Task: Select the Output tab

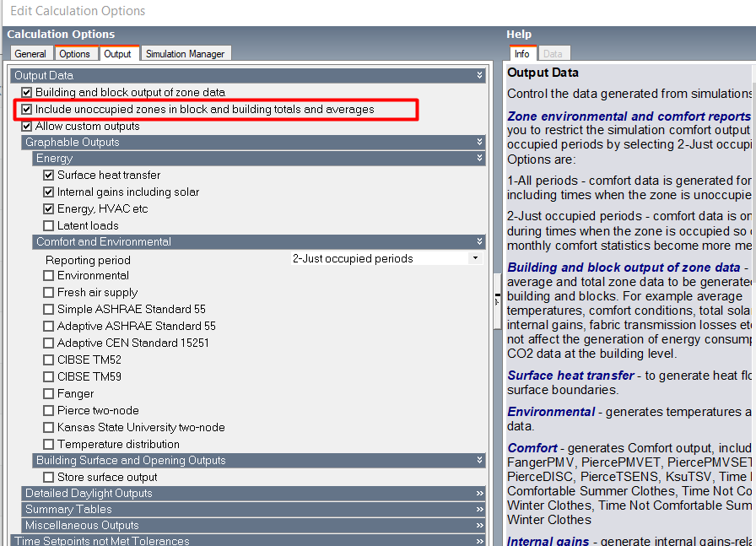Action: [117, 53]
